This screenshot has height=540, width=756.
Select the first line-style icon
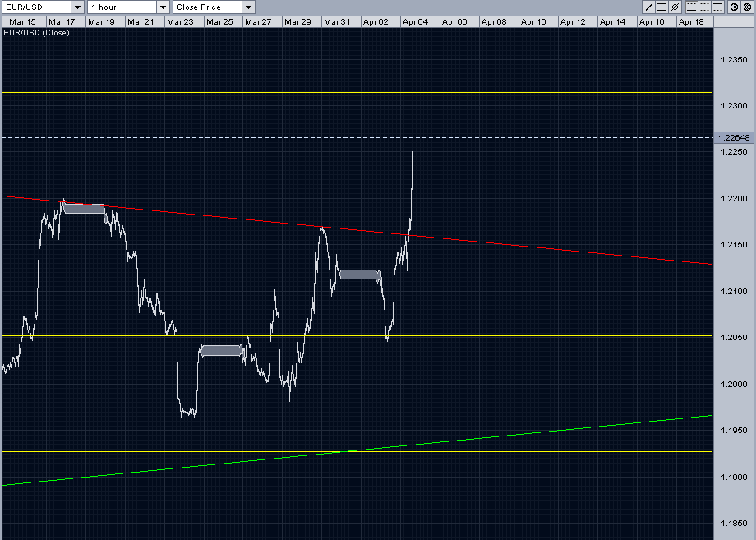click(692, 7)
